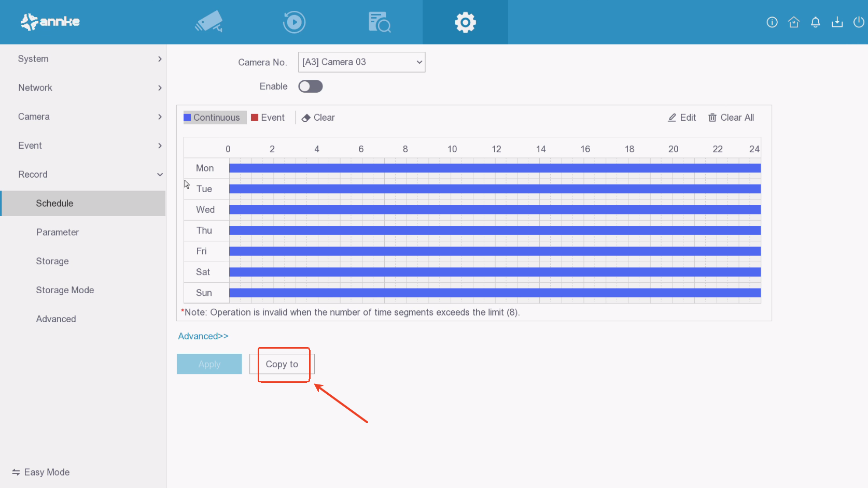Open the configuration gear icon
This screenshot has height=488, width=868.
coord(465,22)
